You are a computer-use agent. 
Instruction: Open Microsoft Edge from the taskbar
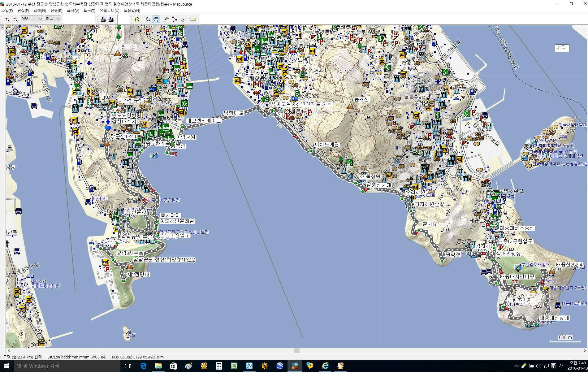pyautogui.click(x=143, y=366)
